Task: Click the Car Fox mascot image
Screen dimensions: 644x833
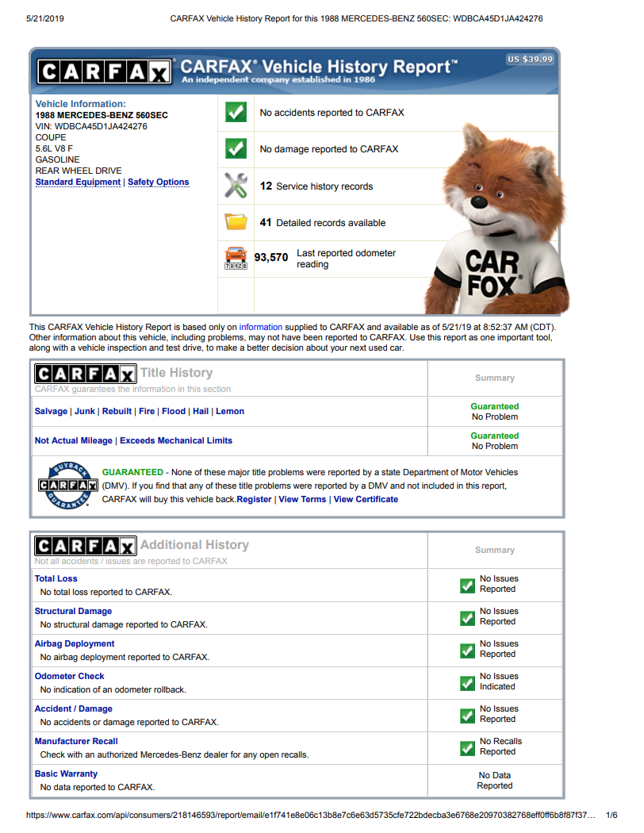Action: coord(497,219)
